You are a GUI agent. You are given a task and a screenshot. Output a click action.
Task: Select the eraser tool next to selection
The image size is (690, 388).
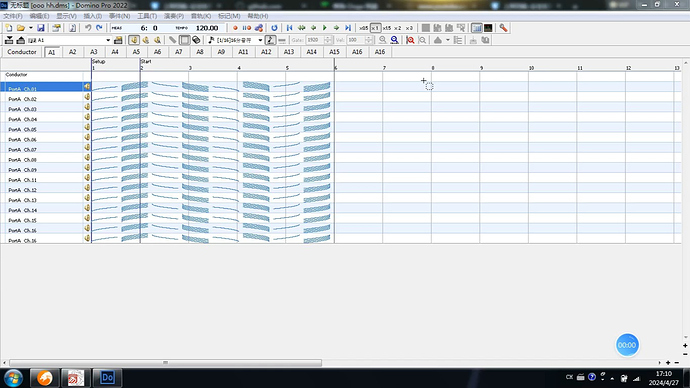tap(196, 40)
